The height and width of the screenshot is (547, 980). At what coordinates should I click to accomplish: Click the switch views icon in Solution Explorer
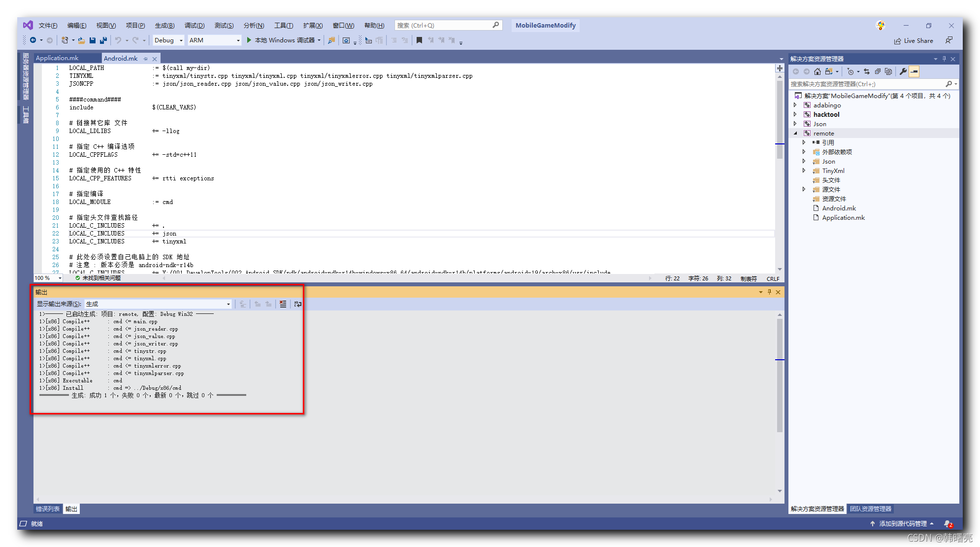(x=829, y=71)
